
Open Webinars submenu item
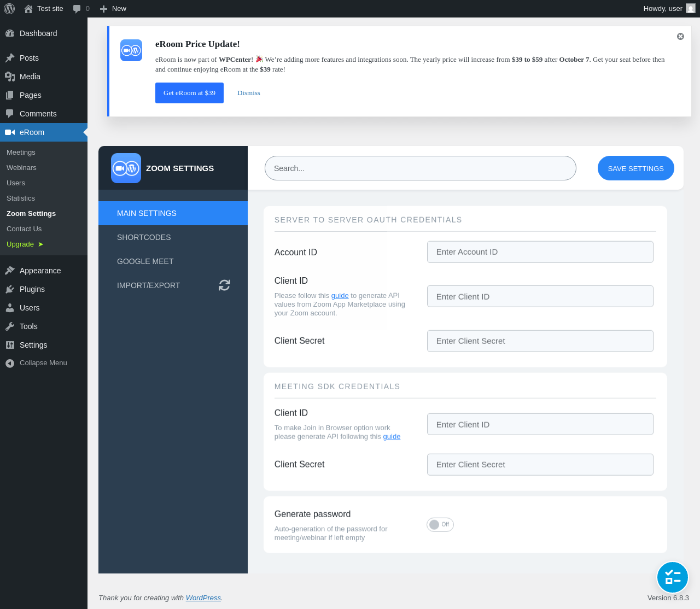(21, 168)
